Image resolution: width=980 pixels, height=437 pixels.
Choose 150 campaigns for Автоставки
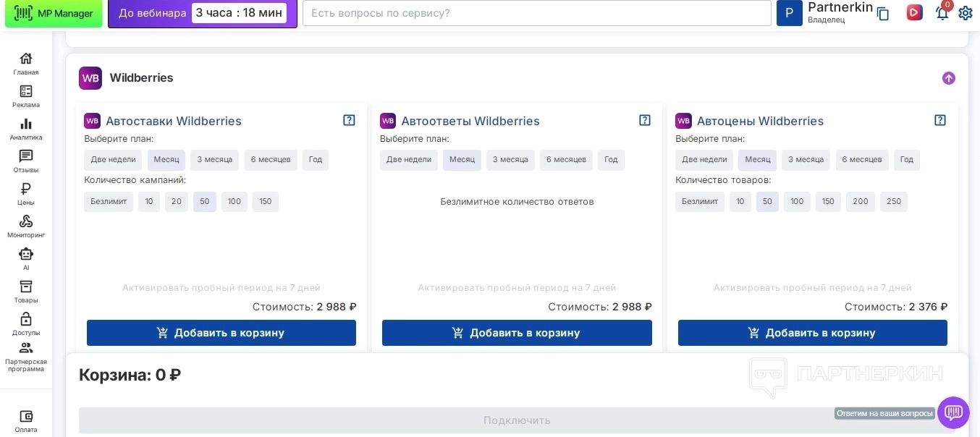(266, 202)
